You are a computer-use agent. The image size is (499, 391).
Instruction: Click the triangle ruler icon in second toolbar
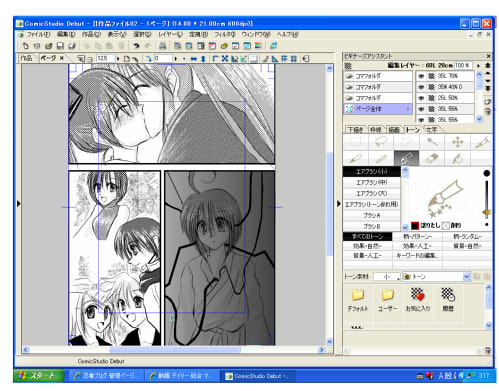(275, 59)
